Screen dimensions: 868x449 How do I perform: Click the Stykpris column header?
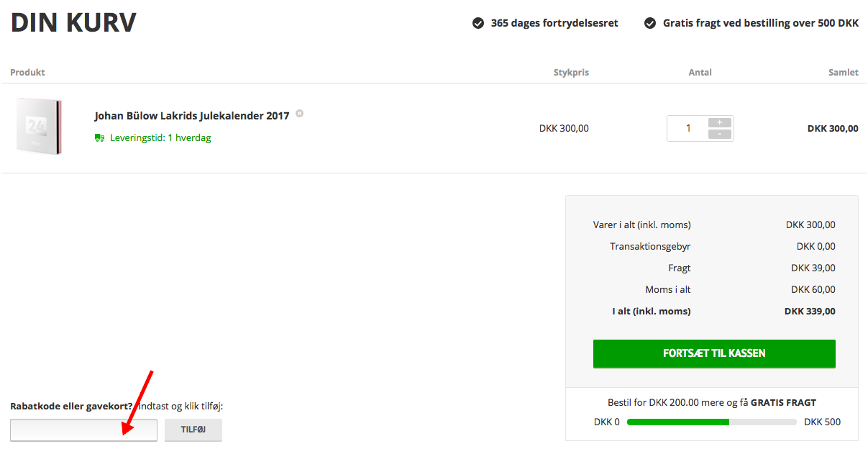click(x=571, y=72)
